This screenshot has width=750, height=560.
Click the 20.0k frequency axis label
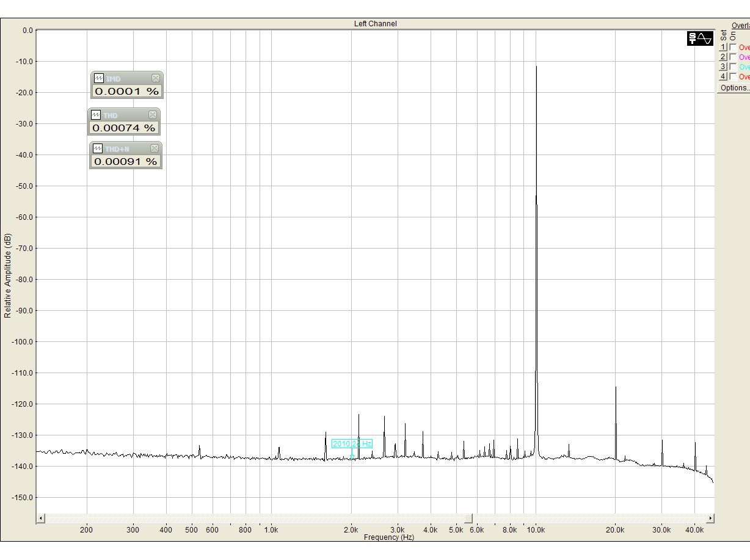615,530
